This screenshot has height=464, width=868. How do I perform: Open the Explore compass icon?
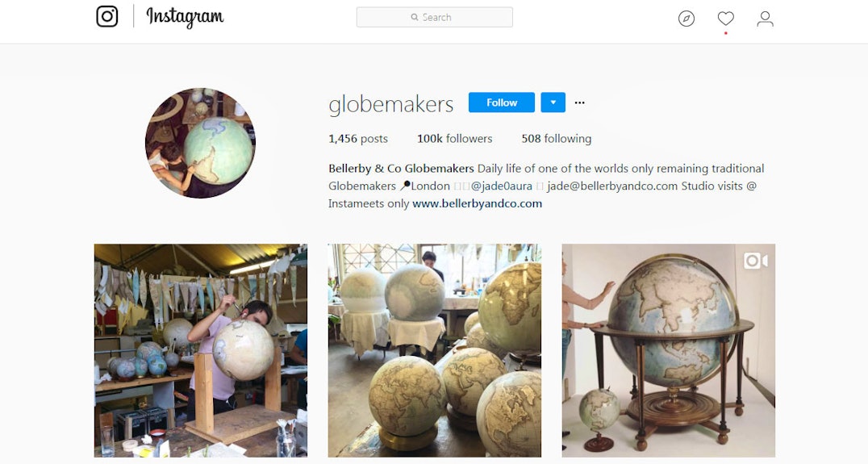(686, 19)
